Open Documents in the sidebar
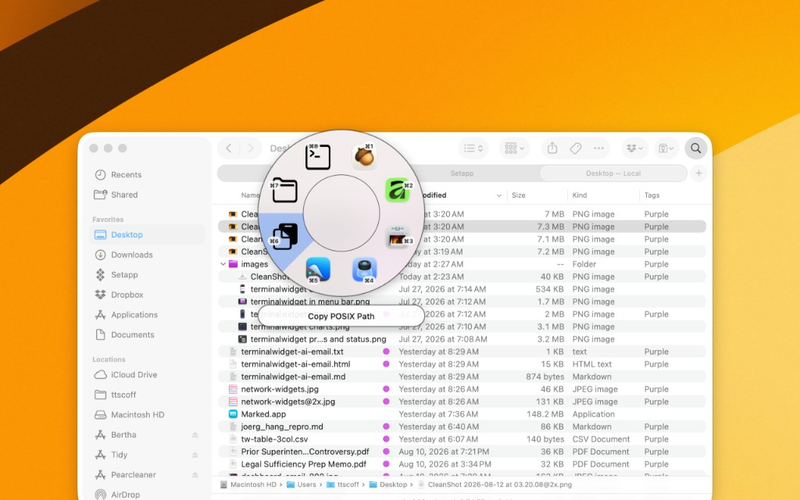 147,335
